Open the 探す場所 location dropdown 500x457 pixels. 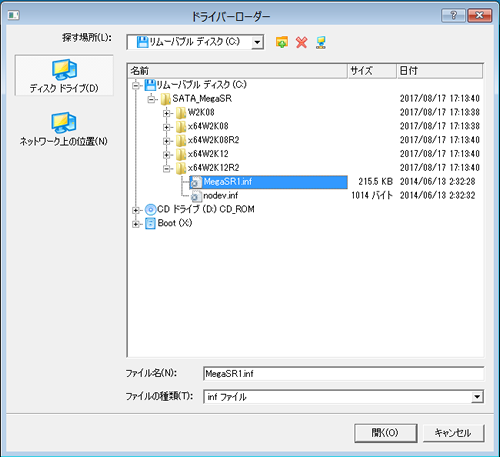[x=257, y=42]
